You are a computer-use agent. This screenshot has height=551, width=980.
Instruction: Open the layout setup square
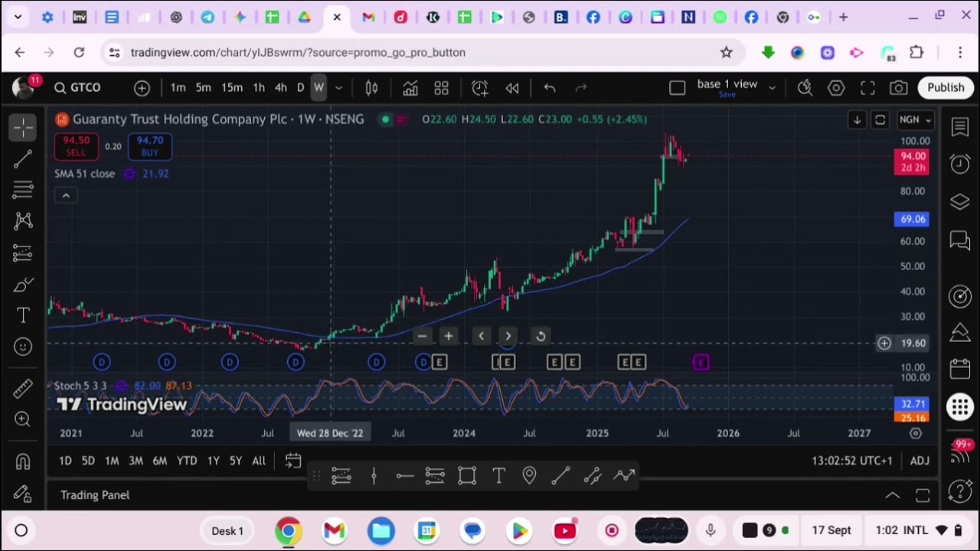tap(677, 88)
